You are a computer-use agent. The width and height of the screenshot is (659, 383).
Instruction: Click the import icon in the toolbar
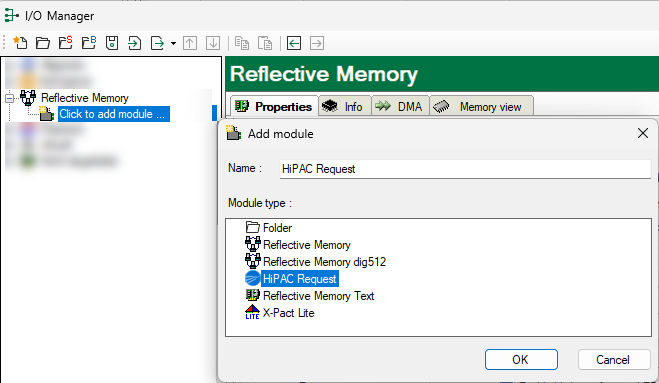coord(134,43)
